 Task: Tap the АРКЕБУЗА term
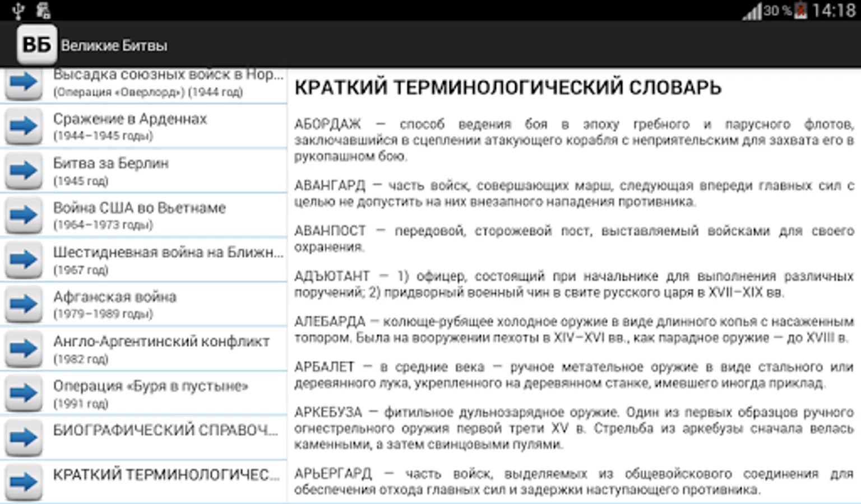(328, 412)
